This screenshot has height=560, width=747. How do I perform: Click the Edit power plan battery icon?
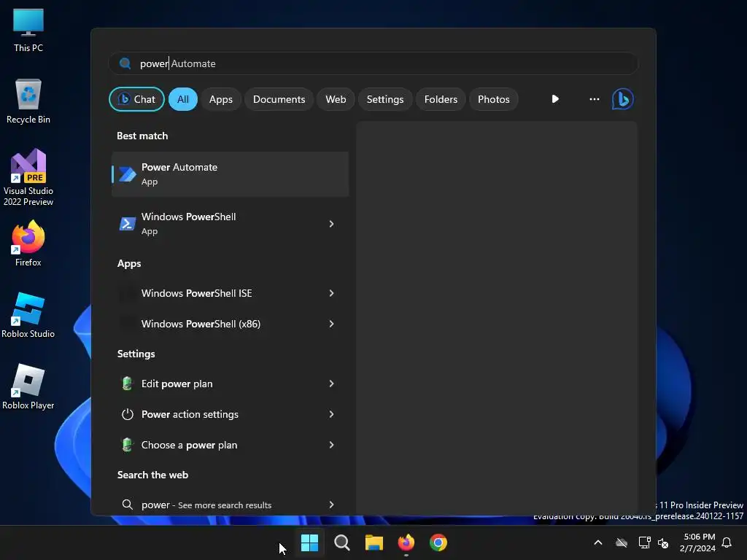[x=127, y=384]
